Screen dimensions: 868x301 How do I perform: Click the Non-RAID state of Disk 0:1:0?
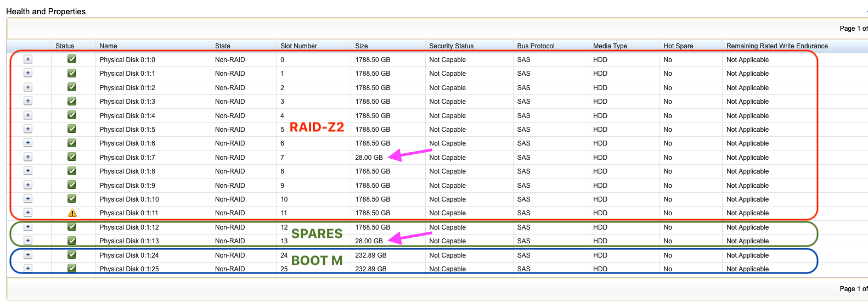(x=230, y=60)
